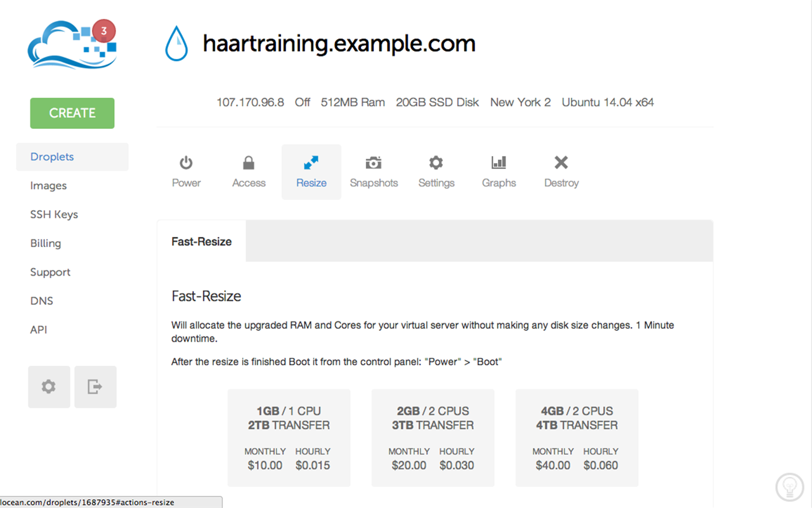The width and height of the screenshot is (812, 508).
Task: Select the 2GB / 2 CPUS resize plan
Action: [x=433, y=438]
